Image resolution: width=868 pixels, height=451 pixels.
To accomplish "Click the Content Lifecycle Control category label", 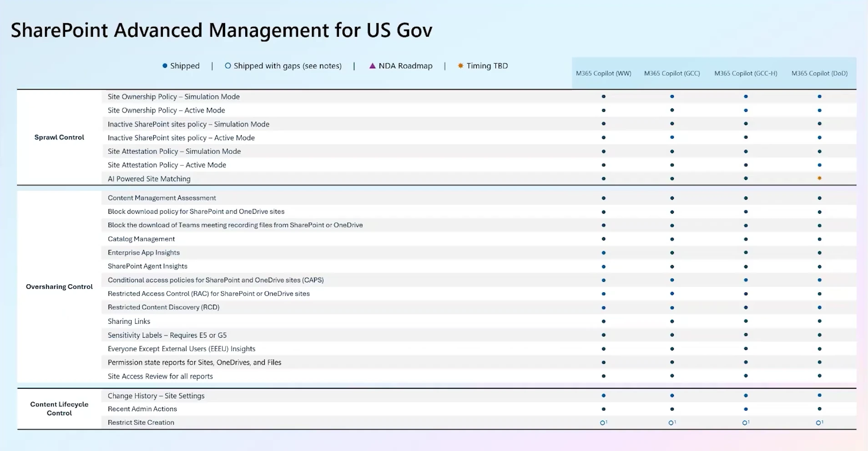I will tap(59, 409).
